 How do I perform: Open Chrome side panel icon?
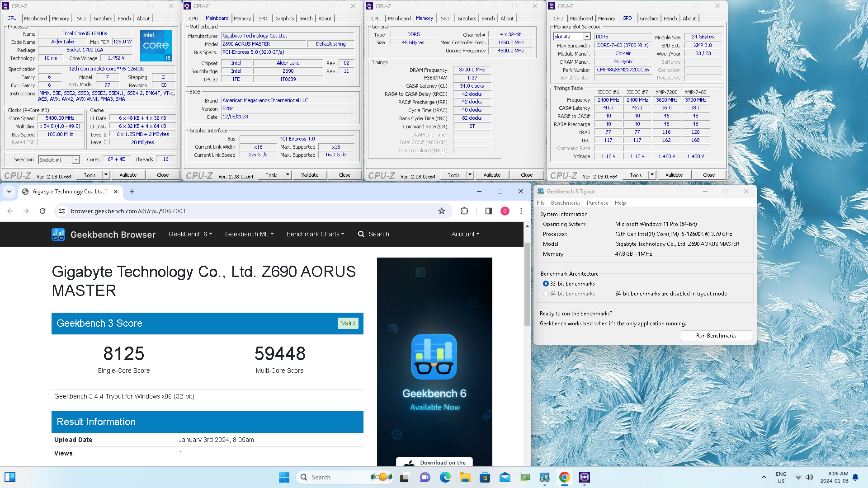tap(488, 211)
